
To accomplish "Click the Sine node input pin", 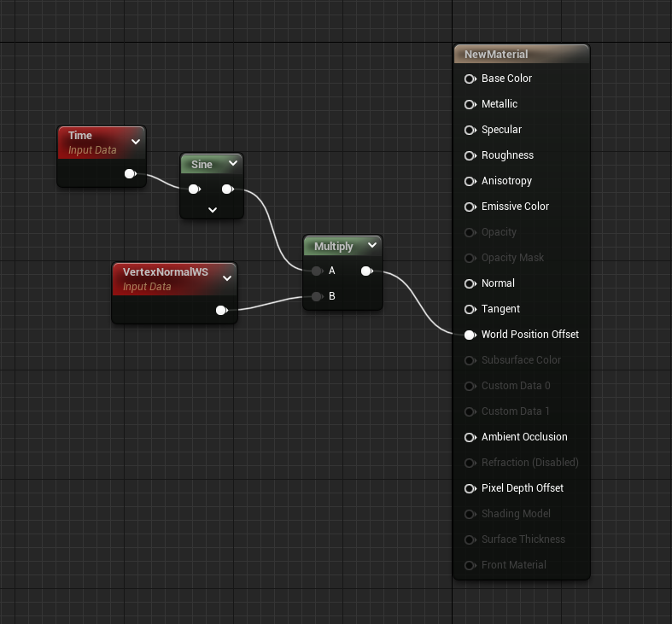I will pos(194,190).
